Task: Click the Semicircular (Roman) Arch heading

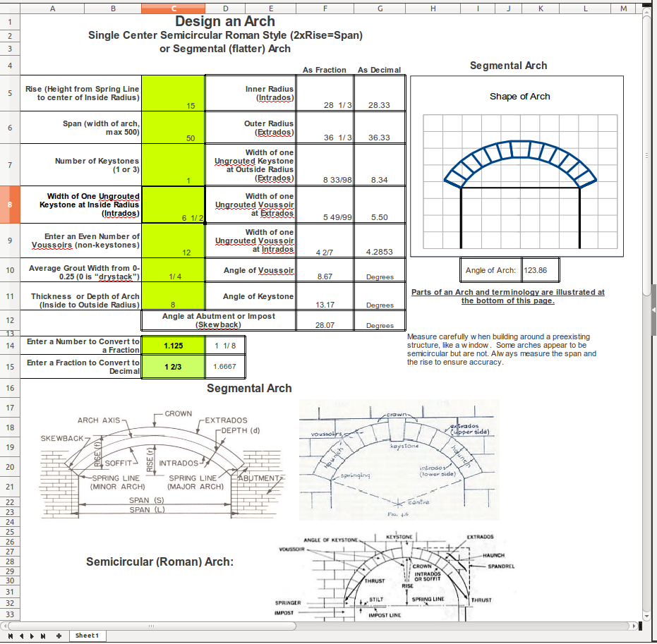Action: (x=159, y=561)
